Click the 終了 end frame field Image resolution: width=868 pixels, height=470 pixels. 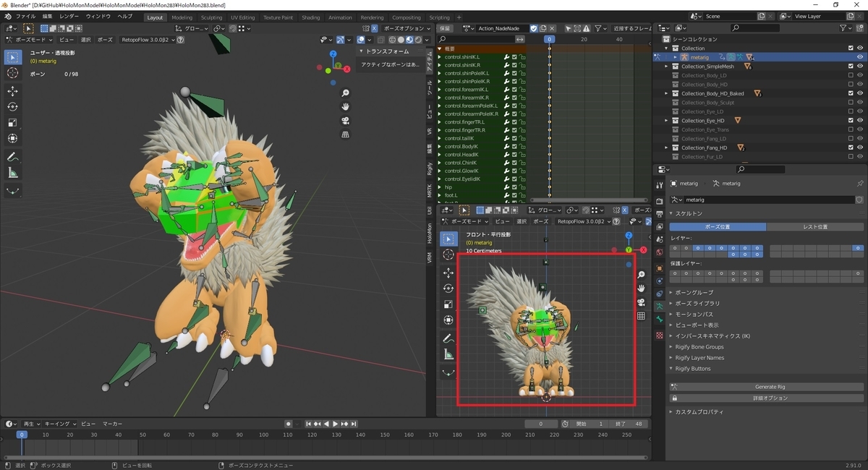627,424
